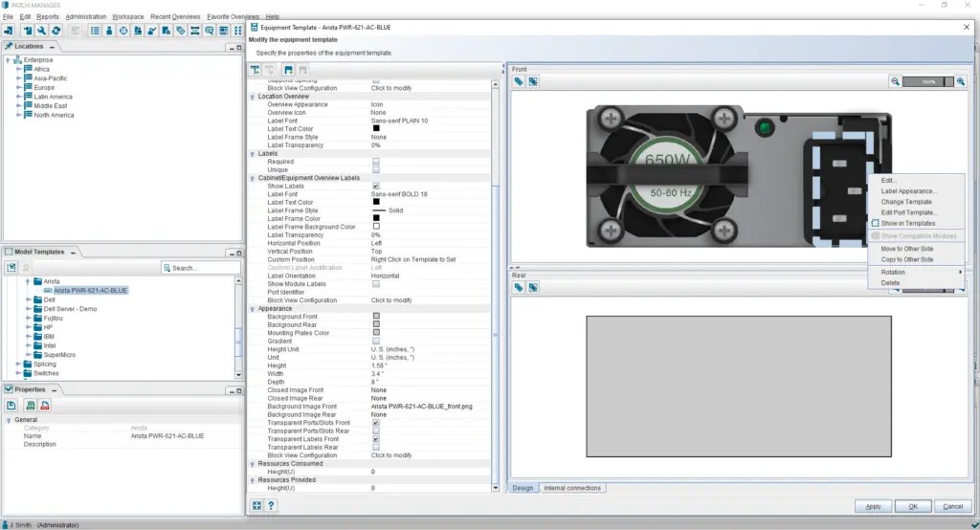Click the Apply button

[873, 506]
